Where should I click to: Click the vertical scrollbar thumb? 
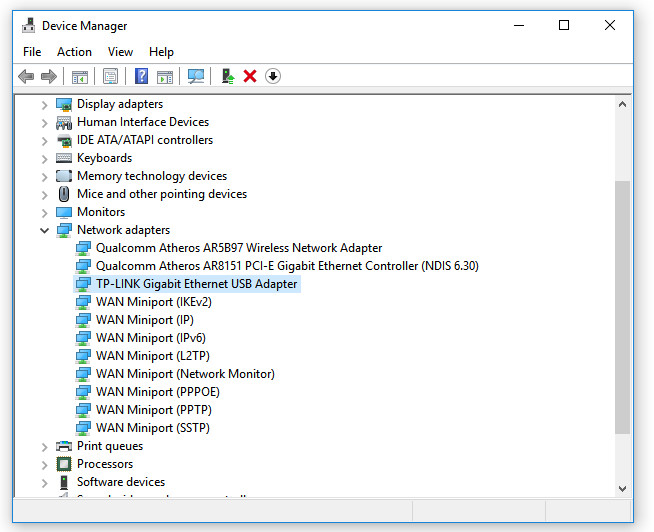(x=622, y=308)
